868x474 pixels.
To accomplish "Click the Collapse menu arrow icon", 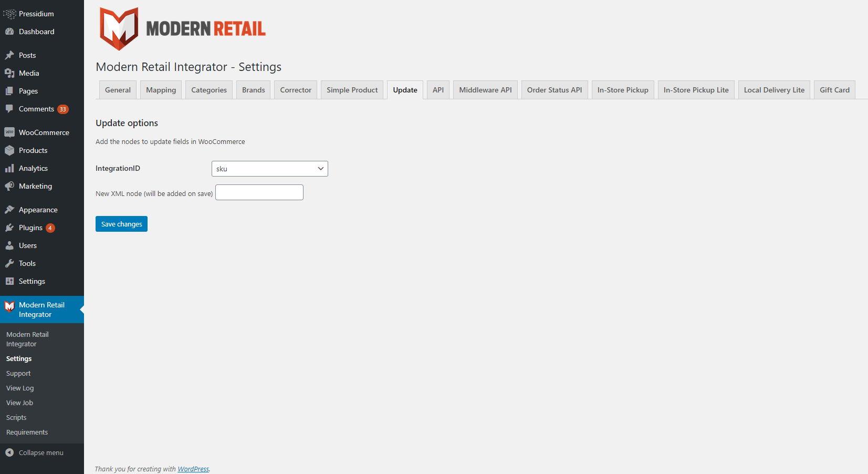I will click(x=9, y=452).
